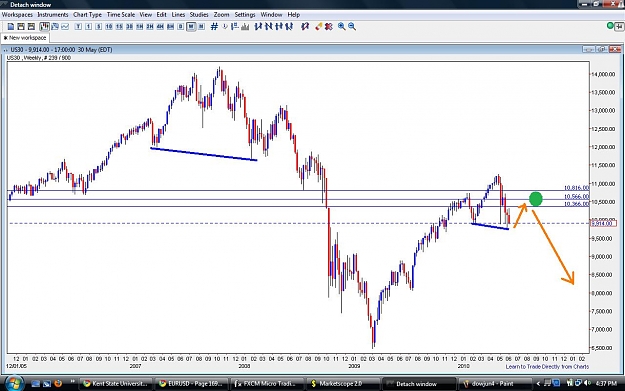Click the 10,366.00 horizontal line label
Image resolution: width=625 pixels, height=391 pixels.
click(576, 204)
